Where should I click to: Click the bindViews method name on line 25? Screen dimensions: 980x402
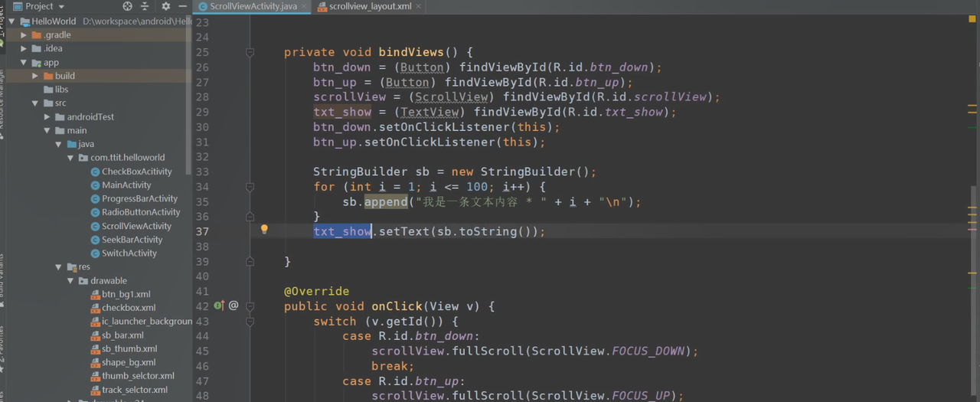(x=411, y=52)
